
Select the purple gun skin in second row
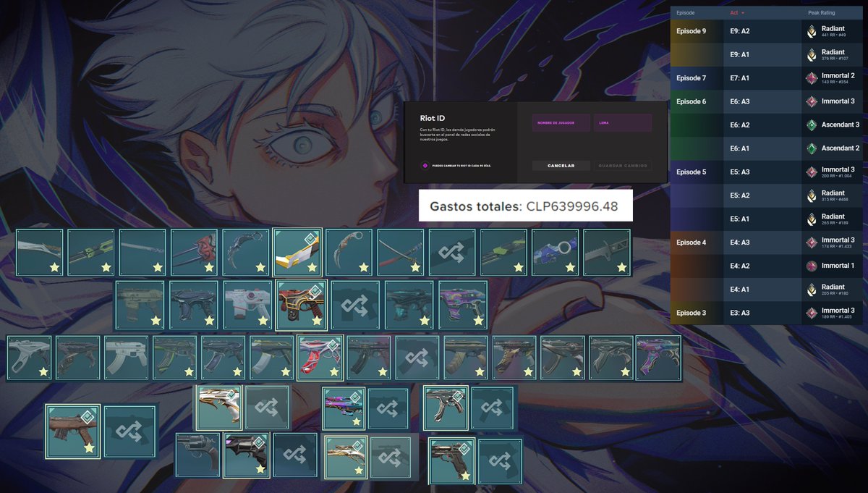[x=463, y=304]
